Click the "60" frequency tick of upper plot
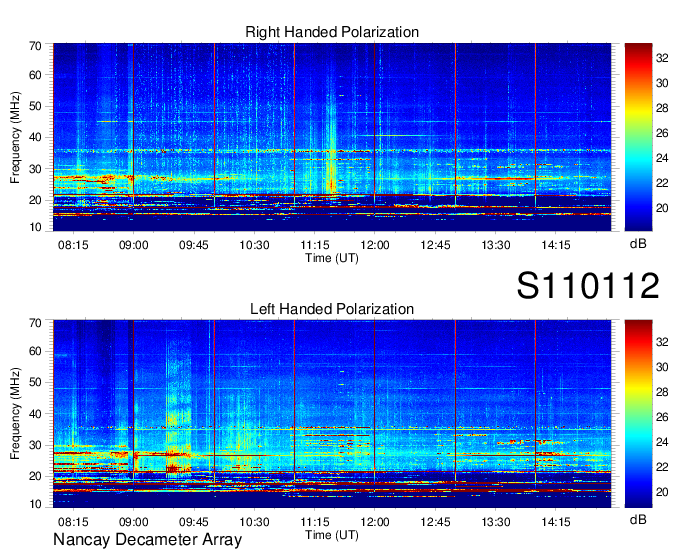This screenshot has width=680, height=552. (x=36, y=75)
